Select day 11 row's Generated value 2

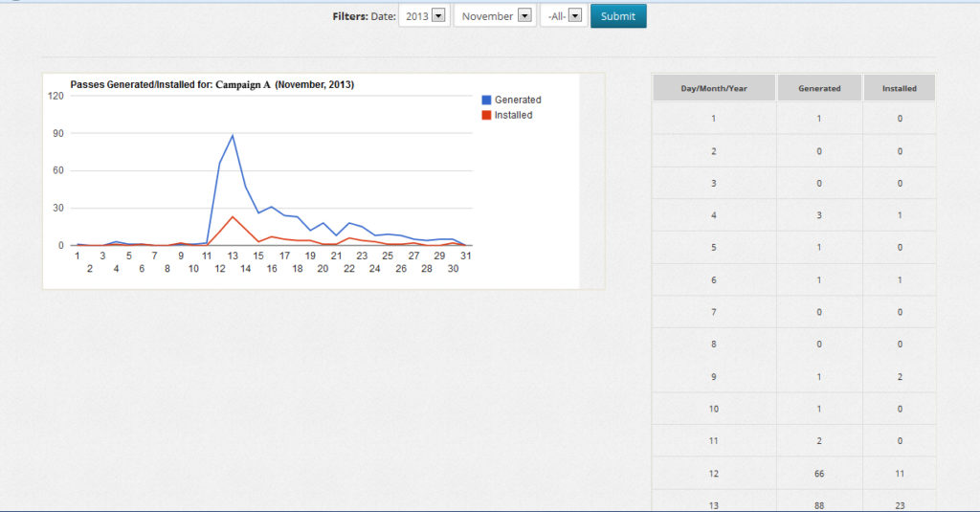tap(819, 441)
